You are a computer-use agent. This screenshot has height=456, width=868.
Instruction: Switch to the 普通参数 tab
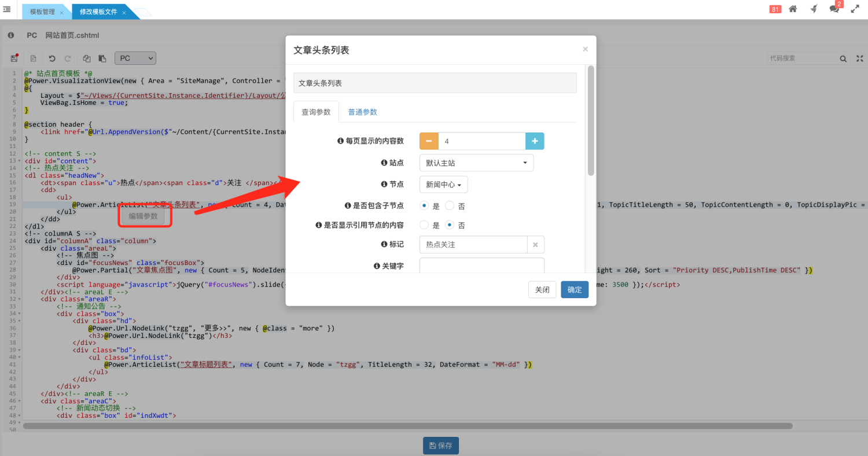362,112
